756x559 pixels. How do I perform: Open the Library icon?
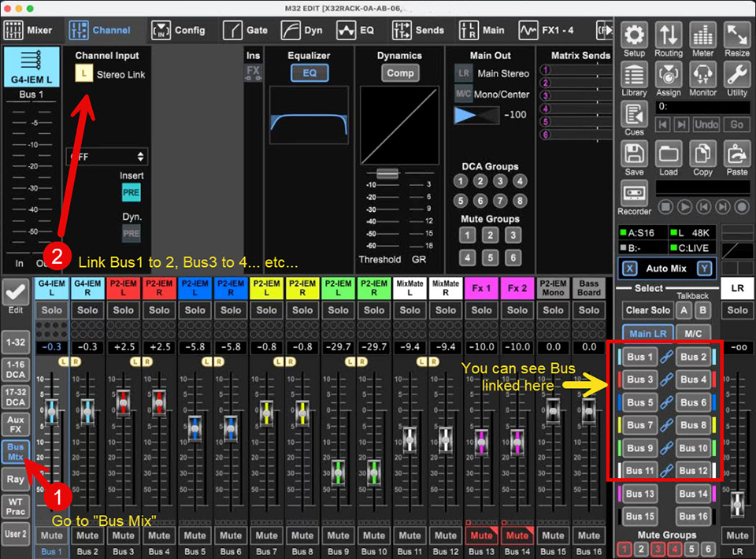[x=634, y=75]
